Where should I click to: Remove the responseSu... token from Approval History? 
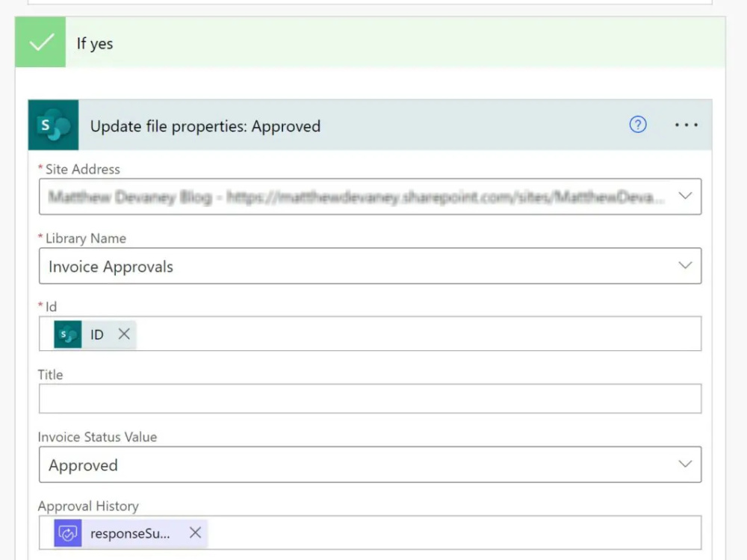tap(195, 532)
